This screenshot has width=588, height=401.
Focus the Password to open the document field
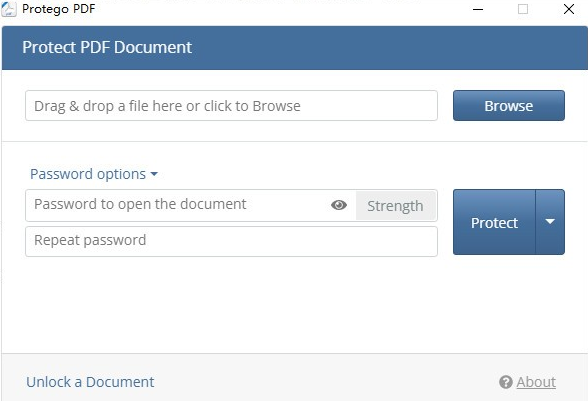[176, 205]
